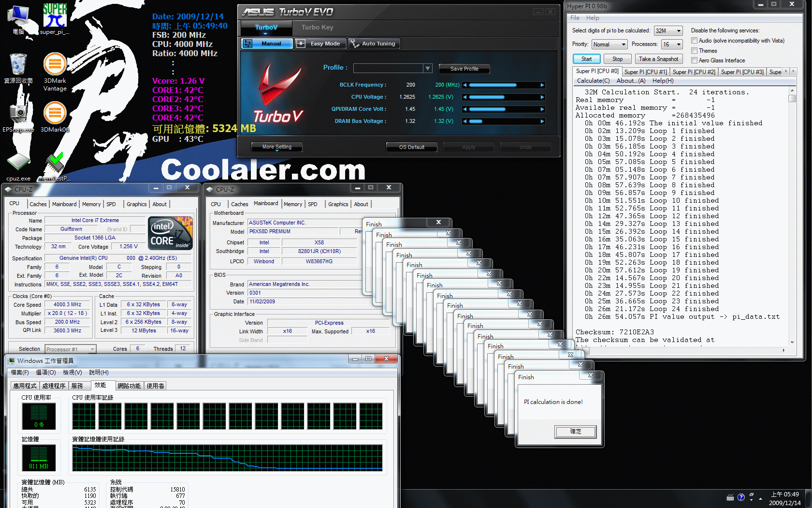This screenshot has width=812, height=508.
Task: Launch 3DMark Vantage desktop icon
Action: pos(55,72)
